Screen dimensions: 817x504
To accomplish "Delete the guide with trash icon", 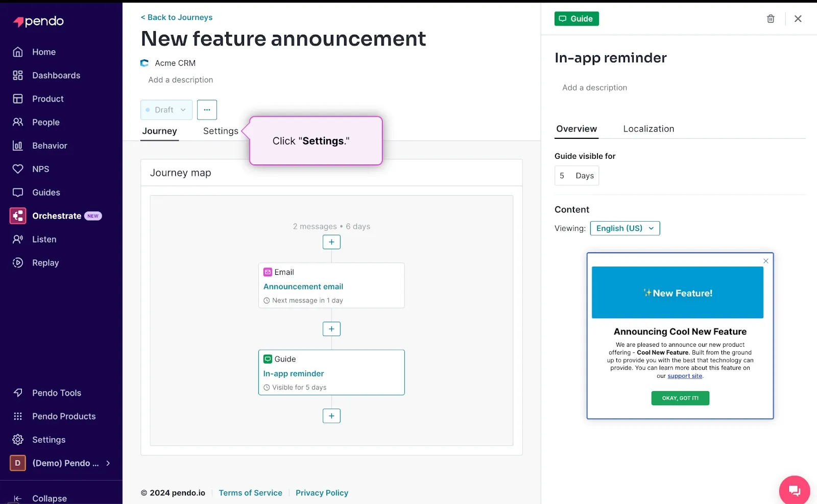I will coord(771,19).
